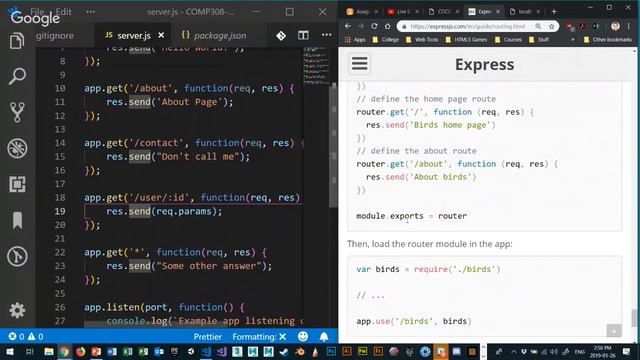Image resolution: width=640 pixels, height=360 pixels.
Task: Place cursor on line 19 req.params
Action: 184,211
